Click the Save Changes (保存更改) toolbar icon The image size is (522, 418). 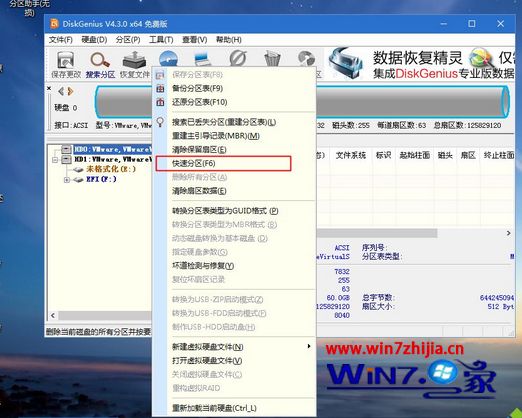(66, 65)
